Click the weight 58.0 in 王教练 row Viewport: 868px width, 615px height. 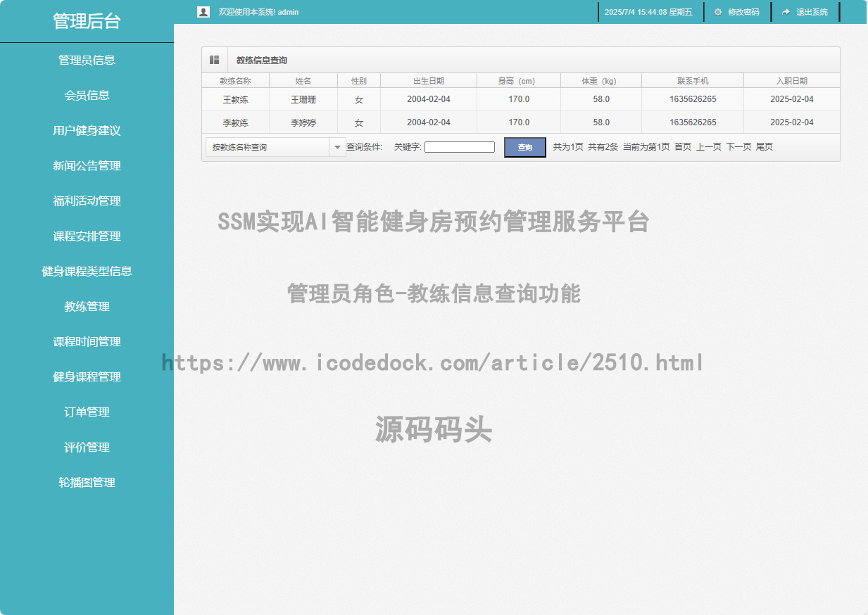point(601,99)
